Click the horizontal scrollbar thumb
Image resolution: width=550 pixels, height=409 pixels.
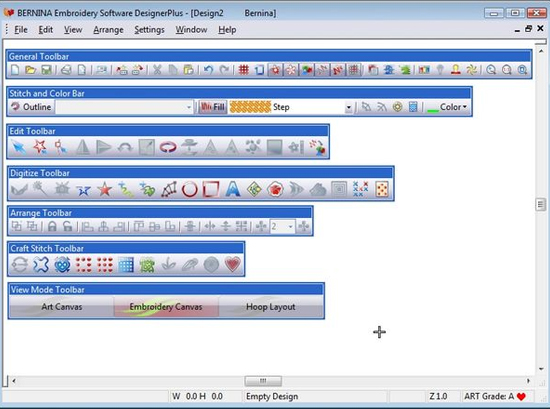click(263, 381)
